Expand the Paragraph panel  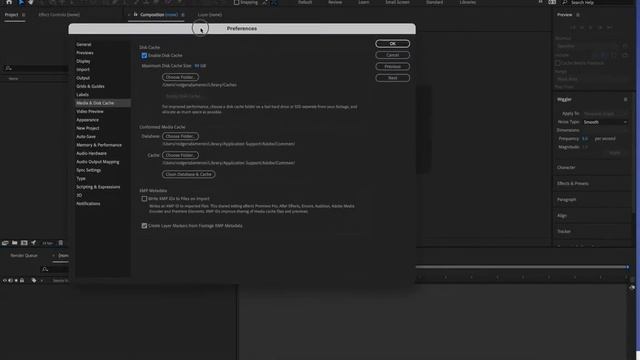coord(567,200)
